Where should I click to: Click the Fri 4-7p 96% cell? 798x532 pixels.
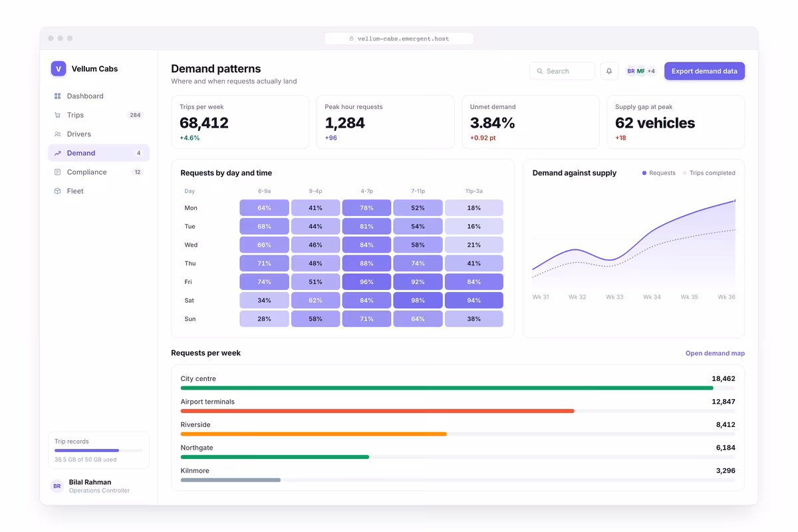366,282
